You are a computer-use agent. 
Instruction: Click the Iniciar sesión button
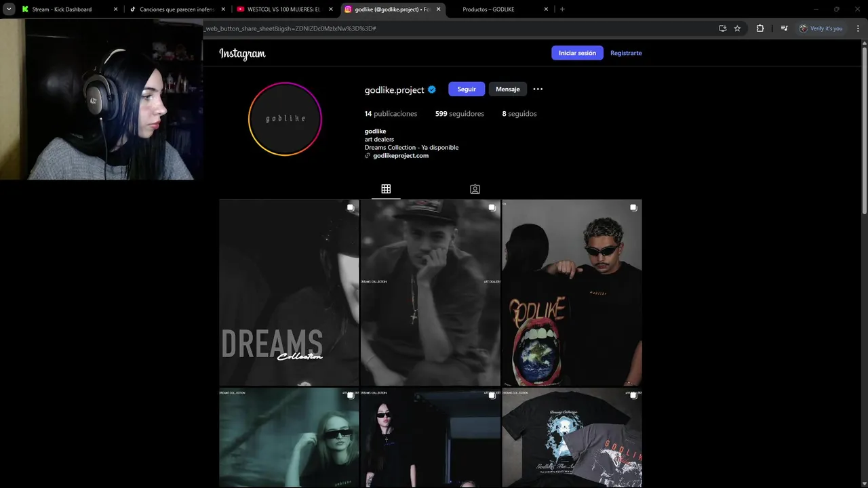[x=577, y=53]
